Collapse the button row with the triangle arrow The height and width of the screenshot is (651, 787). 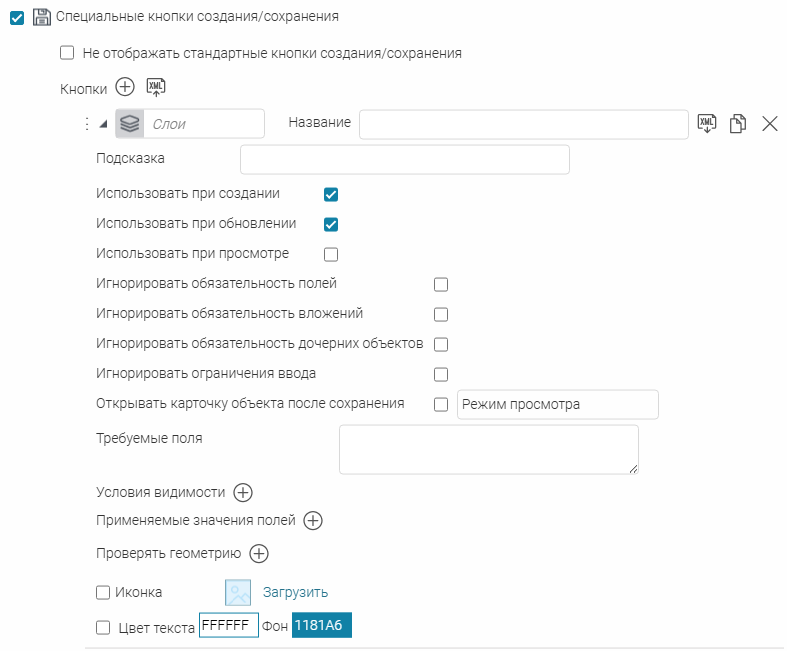coord(103,124)
